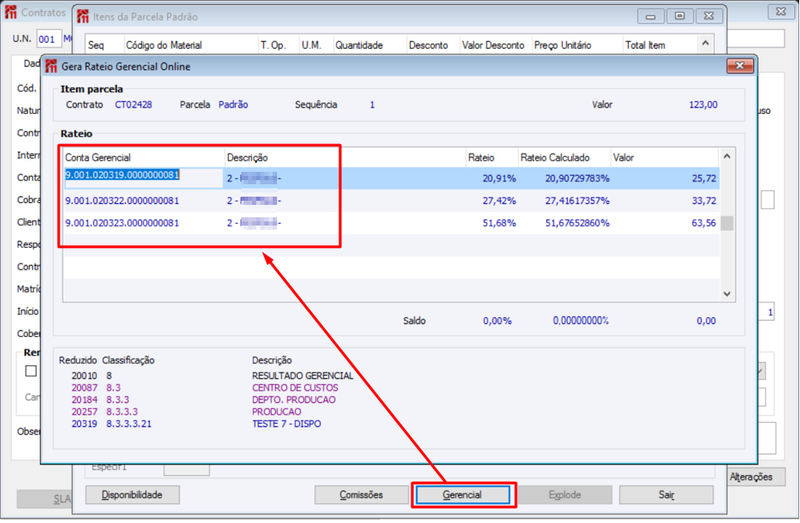Click the classification row 20257 8.3.3.3

point(186,412)
